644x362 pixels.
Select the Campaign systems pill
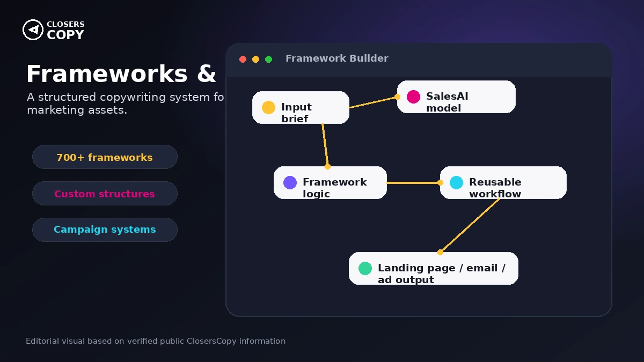coord(105,230)
